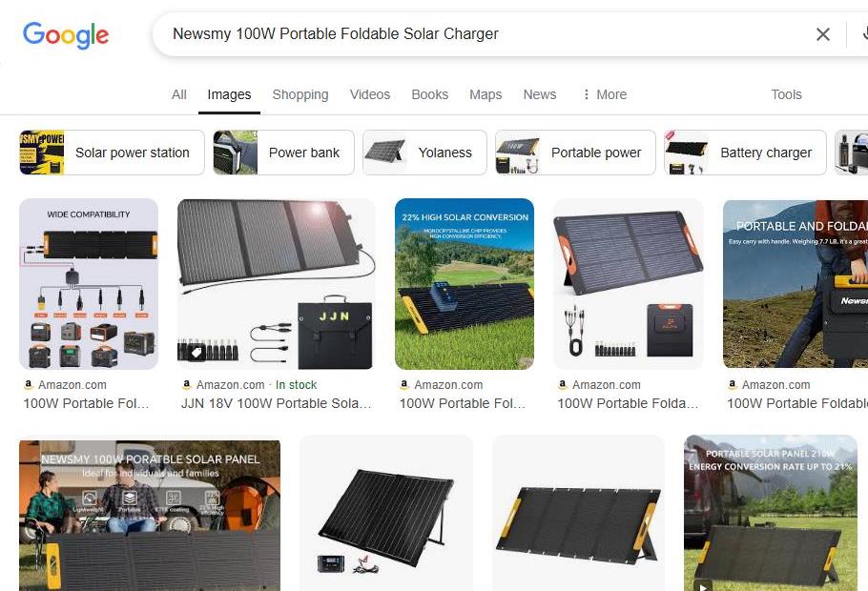This screenshot has height=591, width=868.
Task: Select the Solar power station filter chip
Action: (112, 153)
